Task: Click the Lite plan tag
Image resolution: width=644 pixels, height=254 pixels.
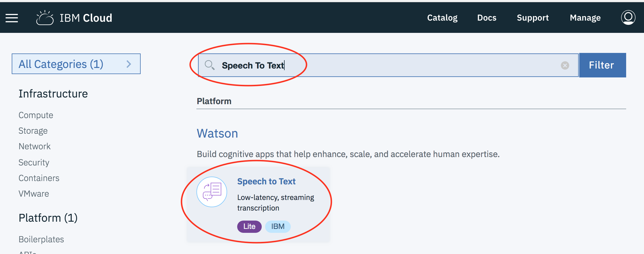Action: pyautogui.click(x=249, y=226)
